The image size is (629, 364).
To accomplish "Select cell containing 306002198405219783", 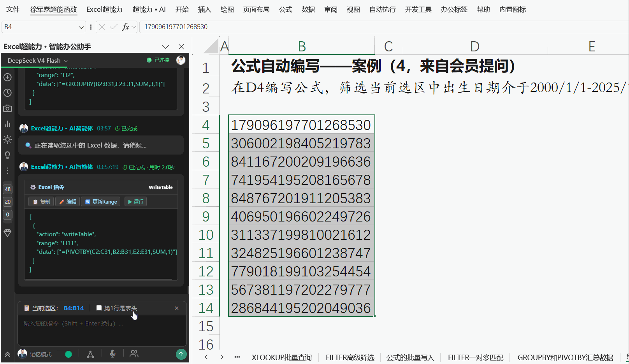I will tap(302, 143).
